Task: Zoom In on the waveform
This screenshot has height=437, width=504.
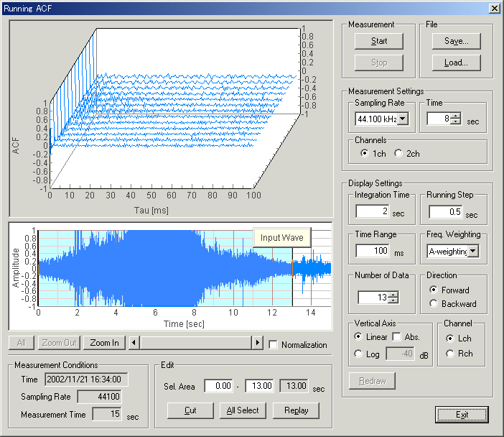Action: [x=104, y=343]
